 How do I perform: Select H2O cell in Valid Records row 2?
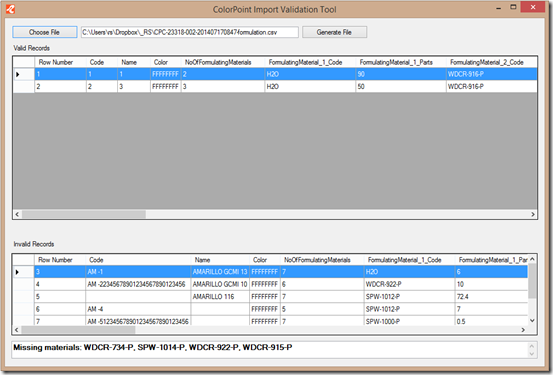coord(310,87)
